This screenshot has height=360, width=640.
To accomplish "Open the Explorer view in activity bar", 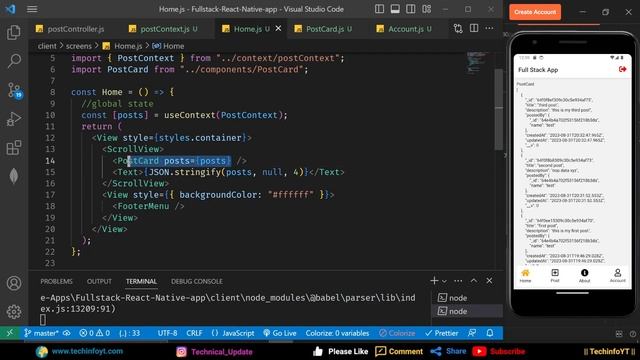I will (14, 32).
